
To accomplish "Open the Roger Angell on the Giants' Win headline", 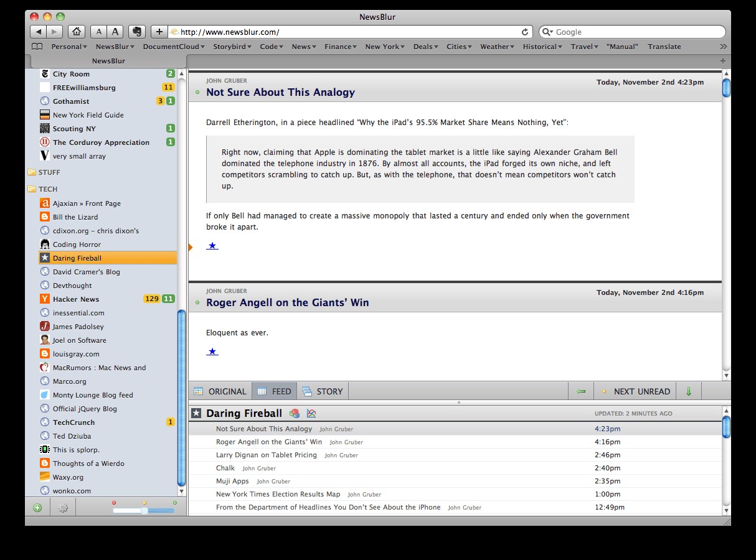I will (x=288, y=302).
